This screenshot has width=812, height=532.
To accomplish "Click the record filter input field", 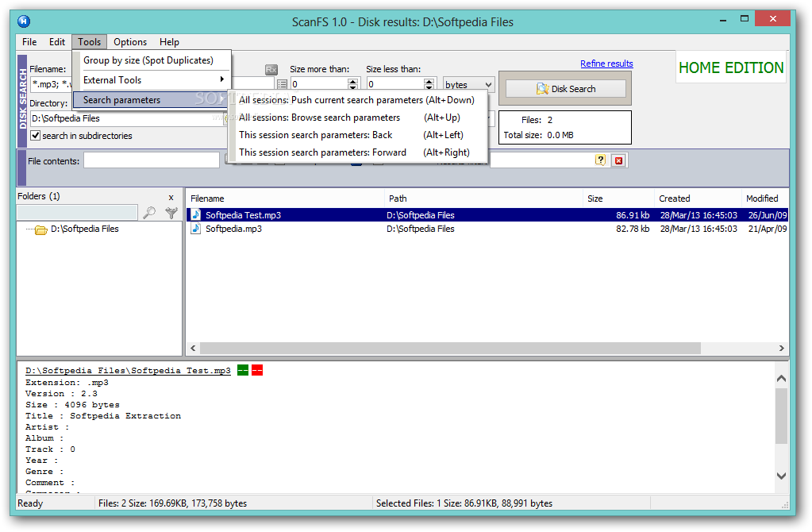I will click(541, 160).
